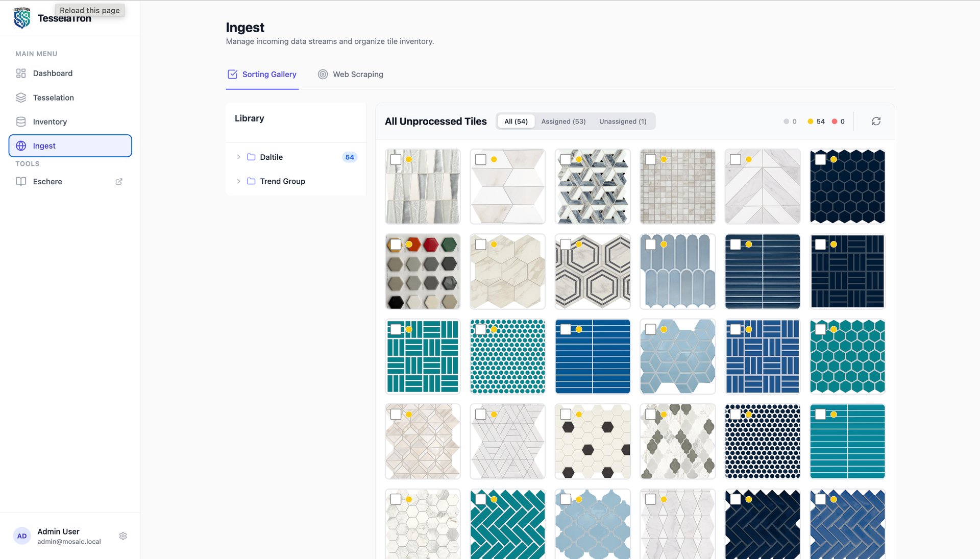Click the Eschere book icon
Viewport: 980px width, 559px height.
pos(21,182)
